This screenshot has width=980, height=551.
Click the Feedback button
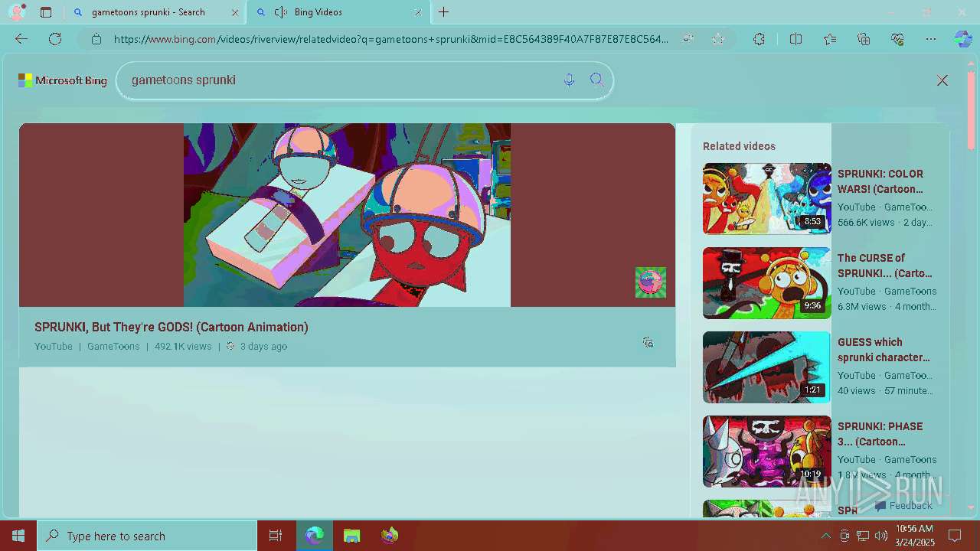[x=903, y=506]
